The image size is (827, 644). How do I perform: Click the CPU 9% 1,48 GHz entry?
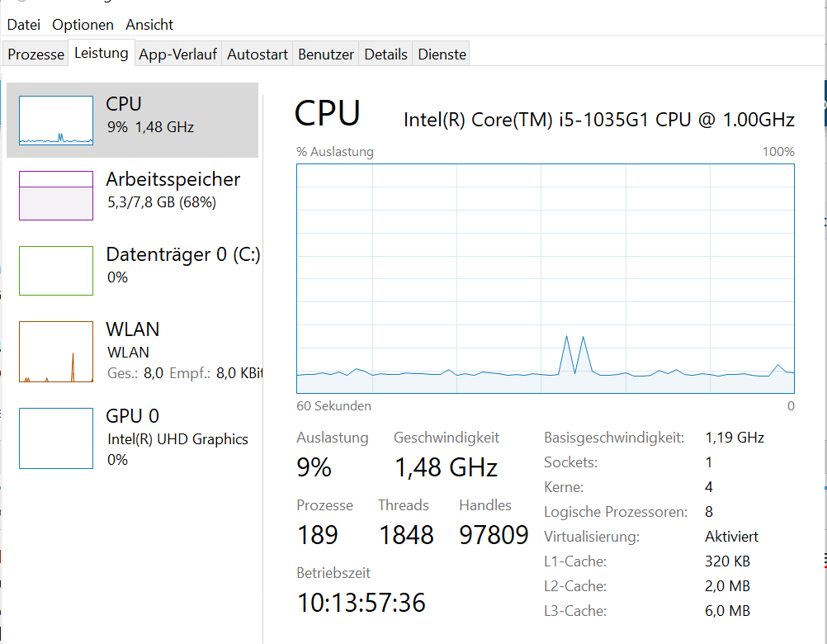click(132, 121)
